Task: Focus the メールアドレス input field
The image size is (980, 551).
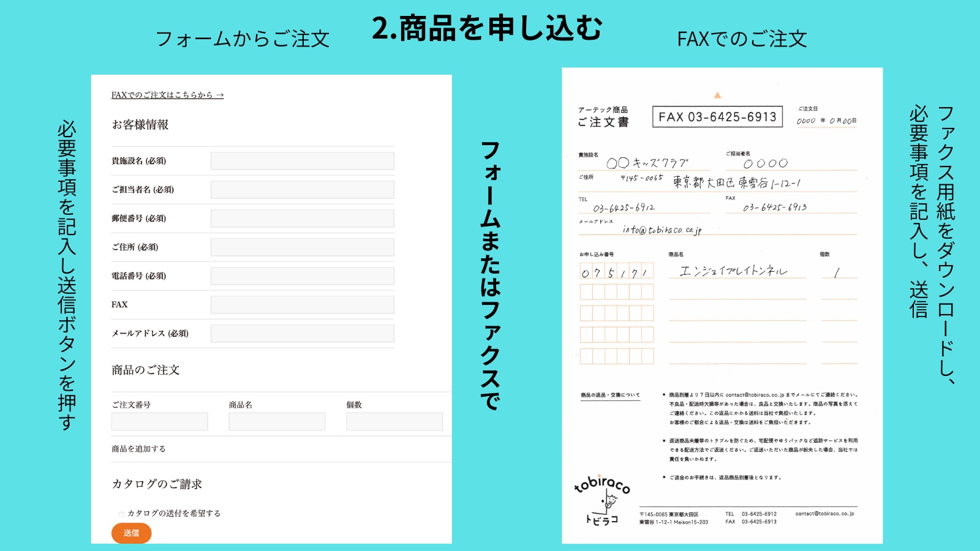Action: click(x=302, y=334)
